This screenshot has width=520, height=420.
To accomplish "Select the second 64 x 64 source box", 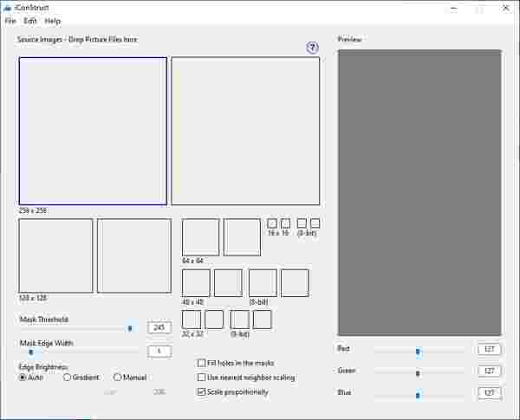I will click(x=242, y=237).
